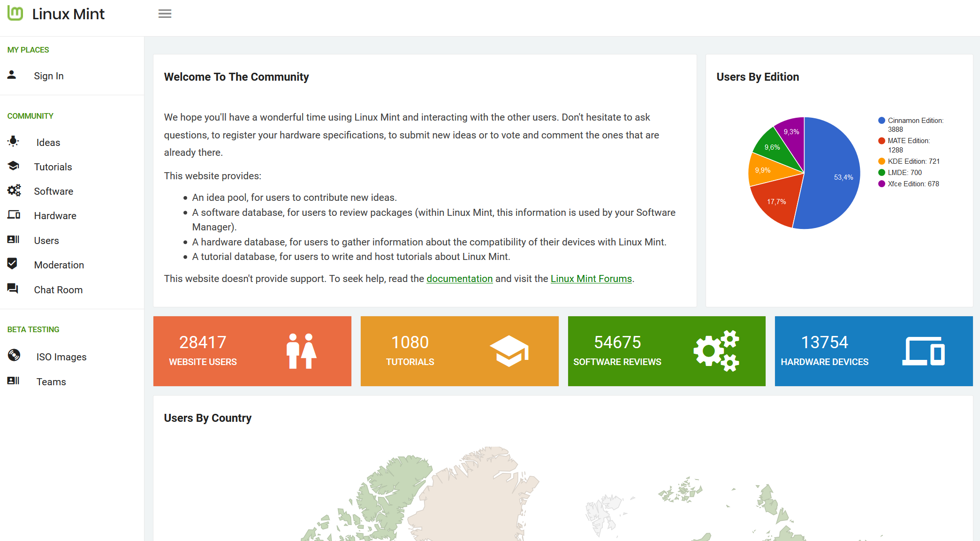This screenshot has height=541, width=980.
Task: Click the ISO Images disc icon
Action: tap(14, 355)
